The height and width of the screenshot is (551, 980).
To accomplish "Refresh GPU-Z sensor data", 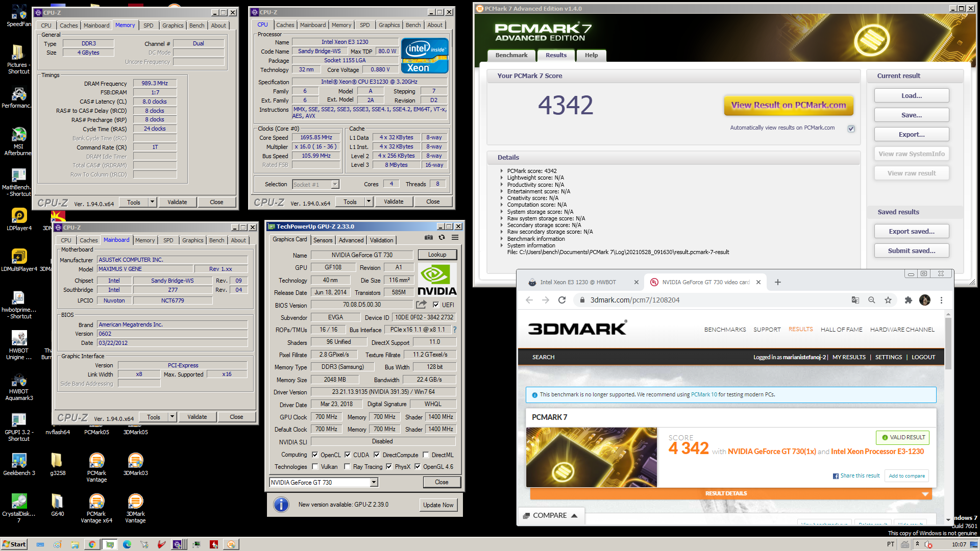I will pyautogui.click(x=442, y=237).
